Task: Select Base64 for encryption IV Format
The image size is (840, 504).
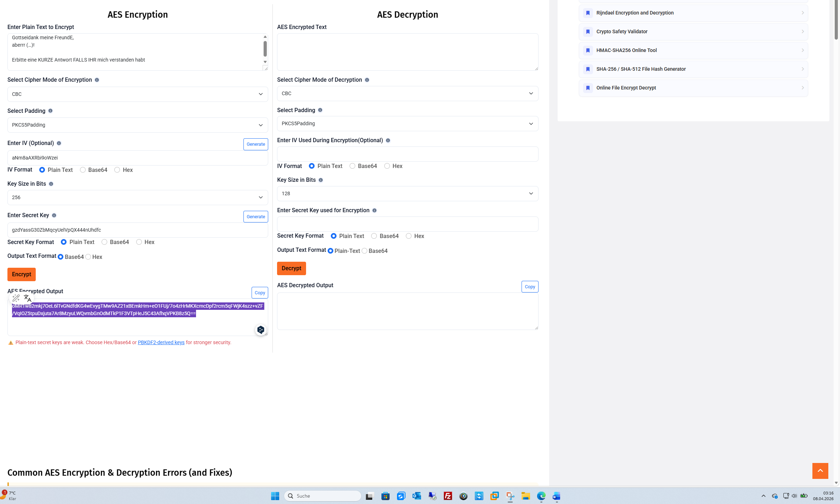Action: point(83,170)
